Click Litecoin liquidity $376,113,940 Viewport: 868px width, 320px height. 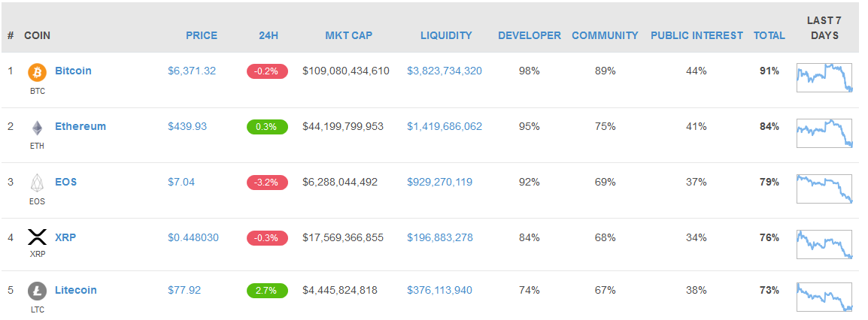pos(439,290)
